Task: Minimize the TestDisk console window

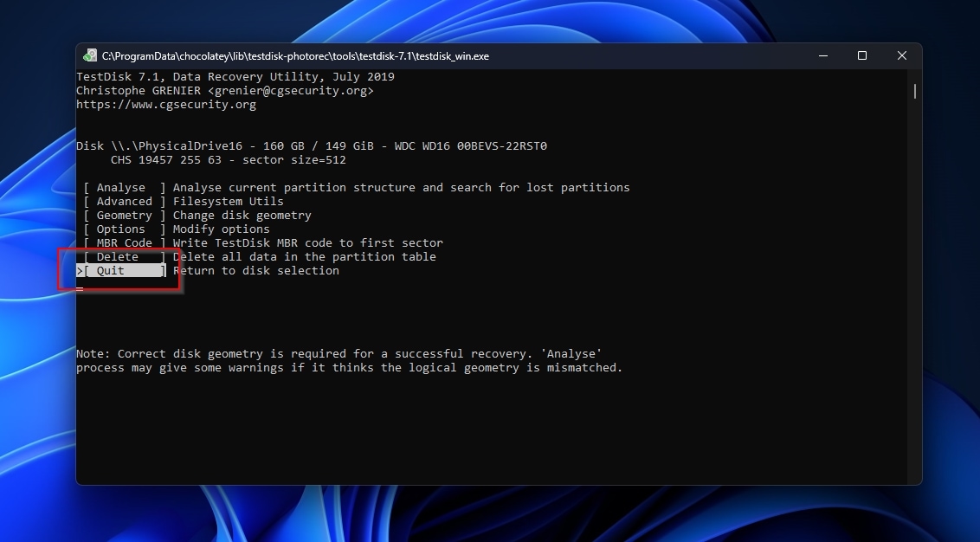Action: [x=823, y=55]
